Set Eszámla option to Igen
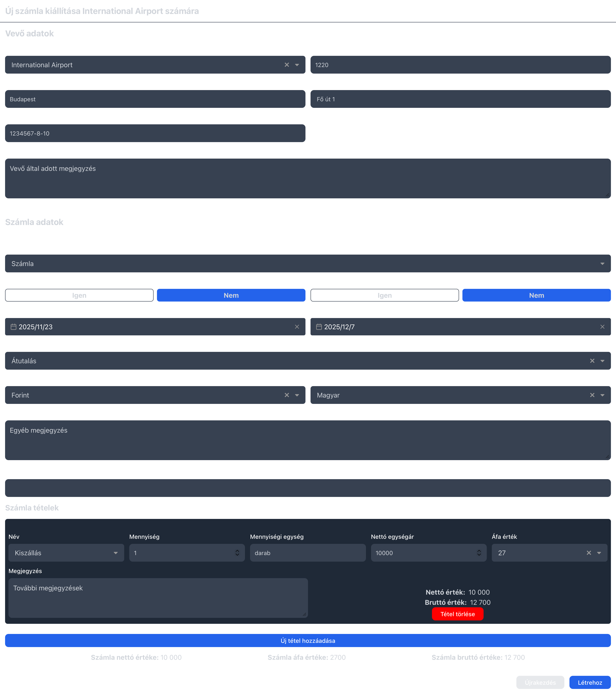Image resolution: width=616 pixels, height=694 pixels. click(79, 295)
